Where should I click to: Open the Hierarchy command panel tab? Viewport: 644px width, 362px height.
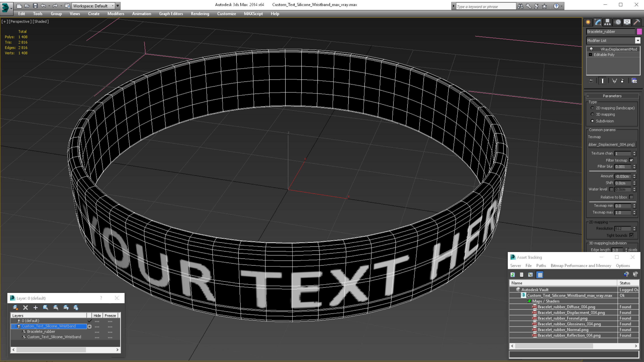[x=608, y=22]
